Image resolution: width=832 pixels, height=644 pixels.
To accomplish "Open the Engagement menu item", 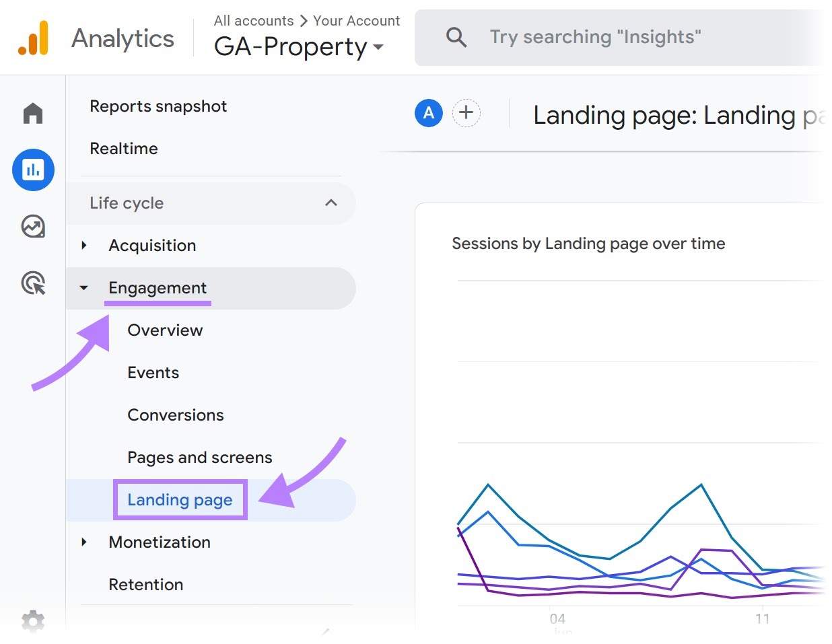I will tap(158, 287).
